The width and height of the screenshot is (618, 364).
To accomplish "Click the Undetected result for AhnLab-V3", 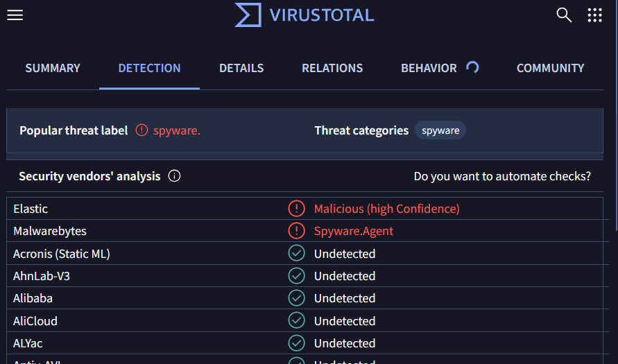I will [x=345, y=276].
